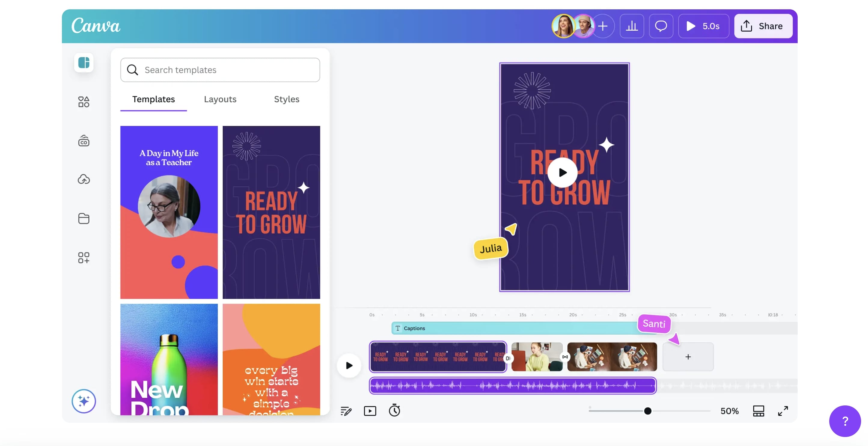Open the Uploads cloud icon
Viewport: 868px width, 446px height.
click(84, 179)
